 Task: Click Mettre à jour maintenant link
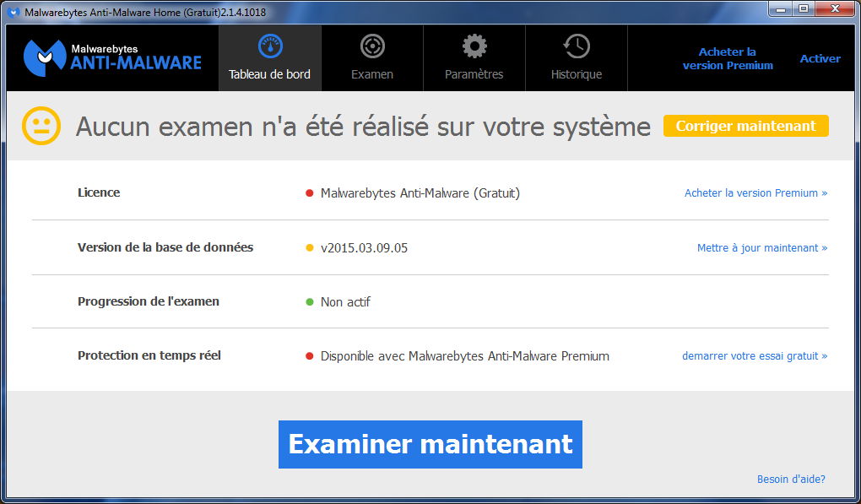761,247
